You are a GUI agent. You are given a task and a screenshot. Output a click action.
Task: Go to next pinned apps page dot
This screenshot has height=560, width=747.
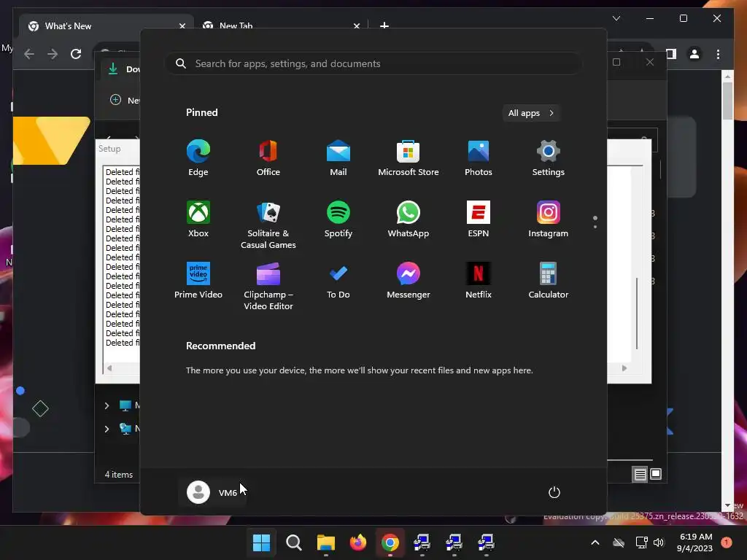click(x=595, y=227)
